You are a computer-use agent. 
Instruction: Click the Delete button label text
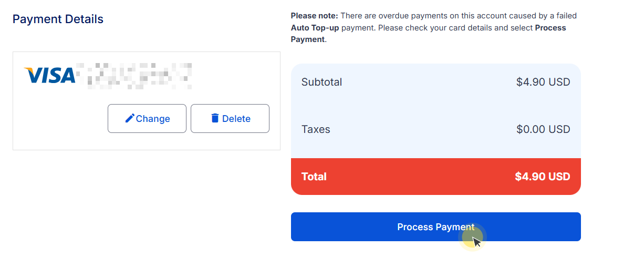(x=236, y=119)
